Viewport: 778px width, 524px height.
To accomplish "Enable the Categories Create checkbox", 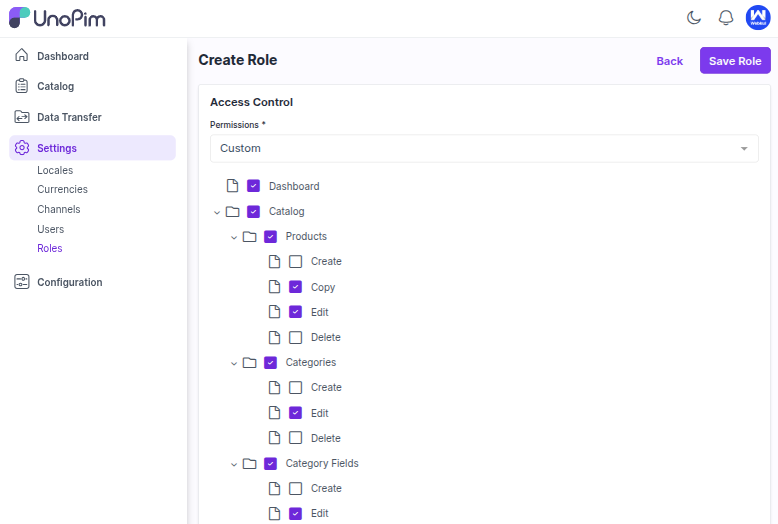I will point(295,388).
